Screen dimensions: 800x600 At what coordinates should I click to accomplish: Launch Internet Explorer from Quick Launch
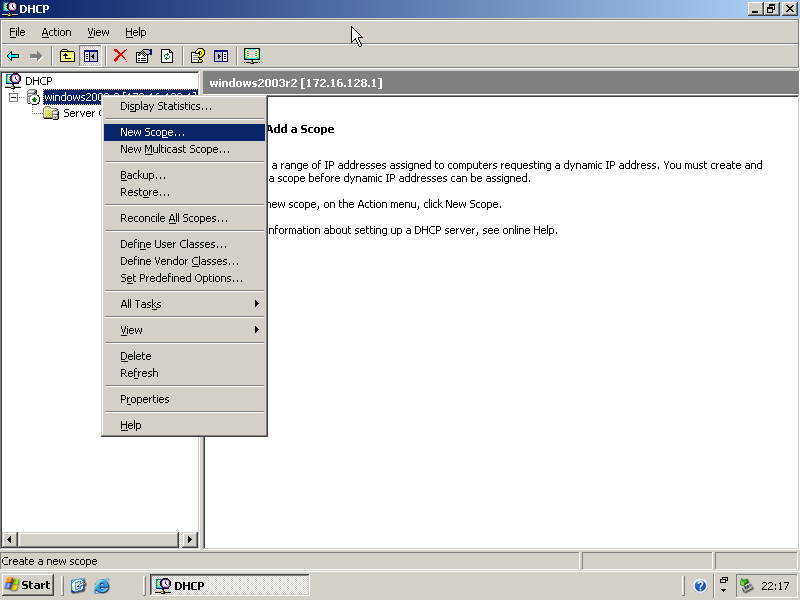(x=102, y=586)
